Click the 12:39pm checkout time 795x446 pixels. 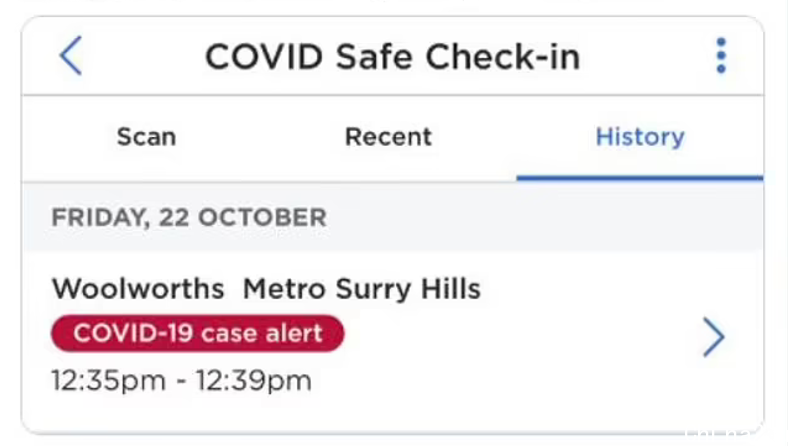pos(254,381)
